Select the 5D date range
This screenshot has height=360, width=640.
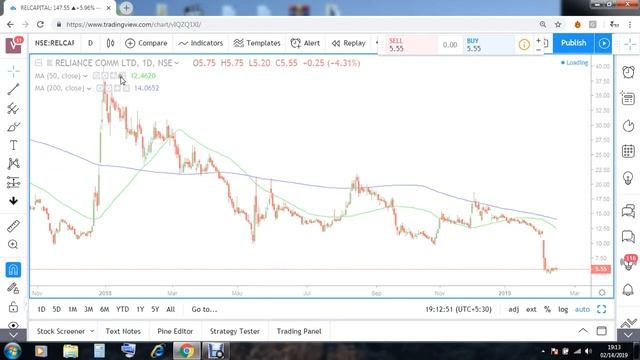click(57, 309)
